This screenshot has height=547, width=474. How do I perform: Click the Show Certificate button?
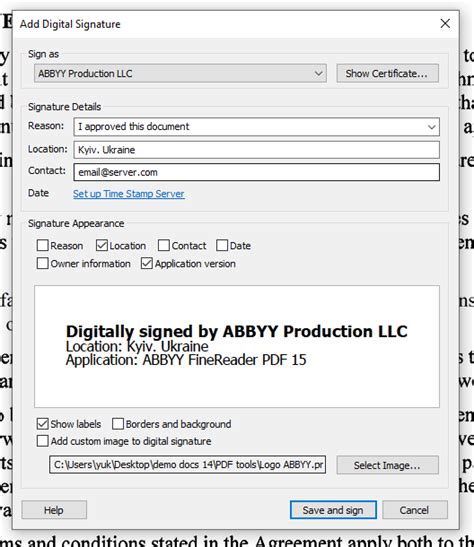(387, 74)
